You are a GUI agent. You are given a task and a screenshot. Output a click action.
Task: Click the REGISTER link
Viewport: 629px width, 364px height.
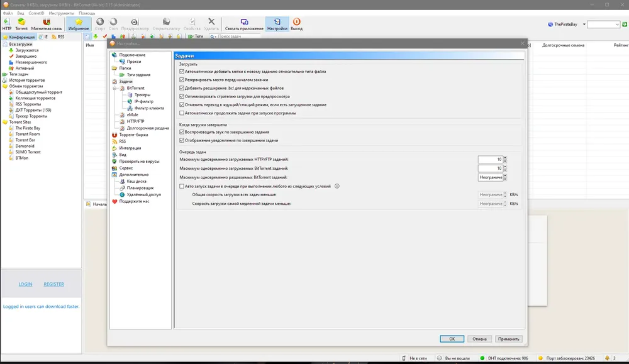53,284
